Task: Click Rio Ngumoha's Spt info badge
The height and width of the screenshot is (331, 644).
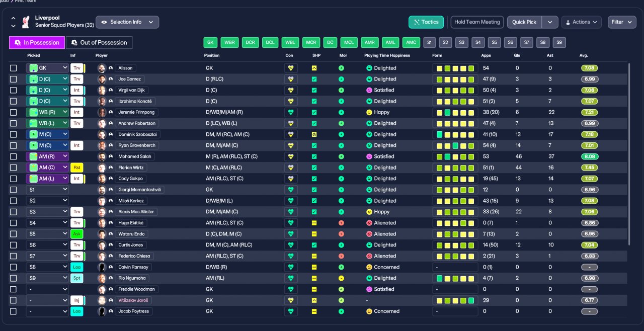Action: click(76, 278)
